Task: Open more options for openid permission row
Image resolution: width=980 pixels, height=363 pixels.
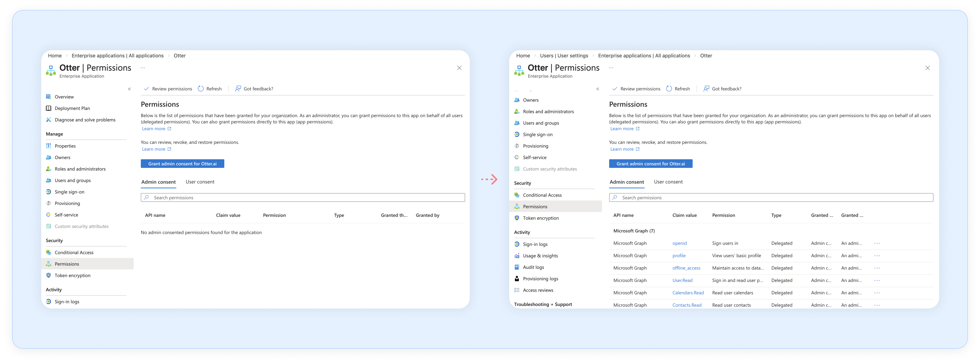Action: click(877, 243)
